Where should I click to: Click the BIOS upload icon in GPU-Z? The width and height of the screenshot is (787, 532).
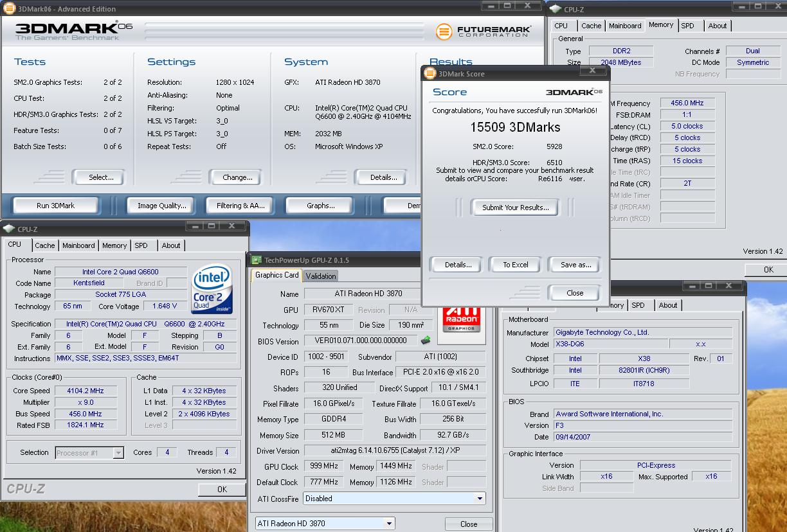425,341
